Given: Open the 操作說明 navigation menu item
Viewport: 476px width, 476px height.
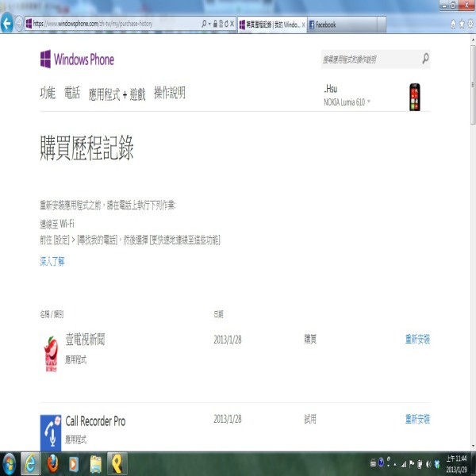Looking at the screenshot, I should pyautogui.click(x=170, y=93).
